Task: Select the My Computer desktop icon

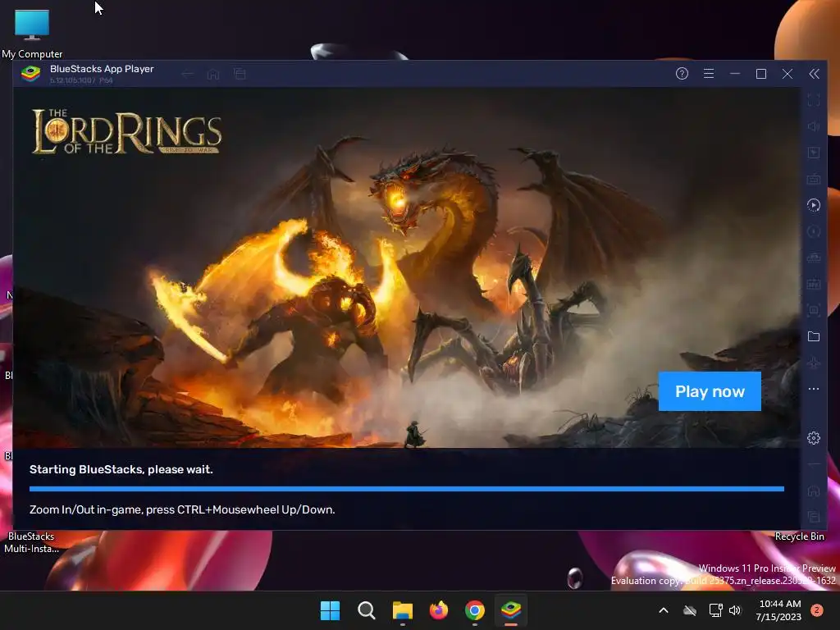Action: [32, 33]
